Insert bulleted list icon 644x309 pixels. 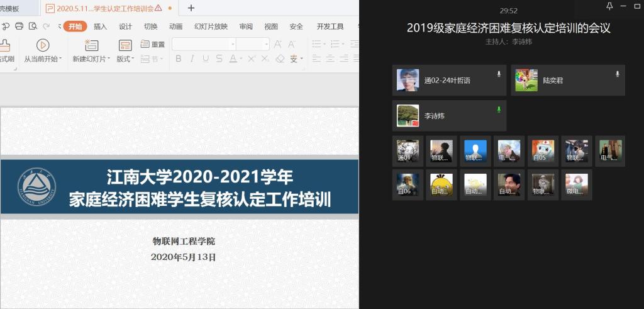[x=316, y=44]
